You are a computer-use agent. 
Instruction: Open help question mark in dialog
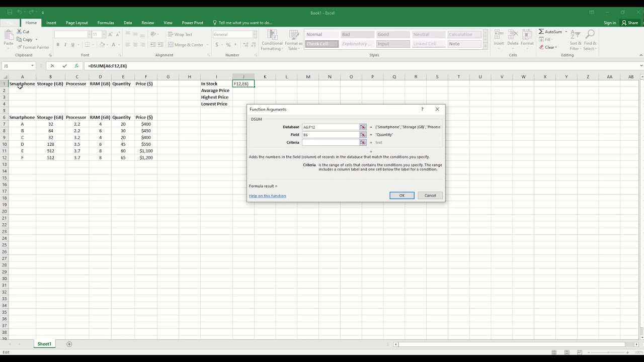(422, 109)
